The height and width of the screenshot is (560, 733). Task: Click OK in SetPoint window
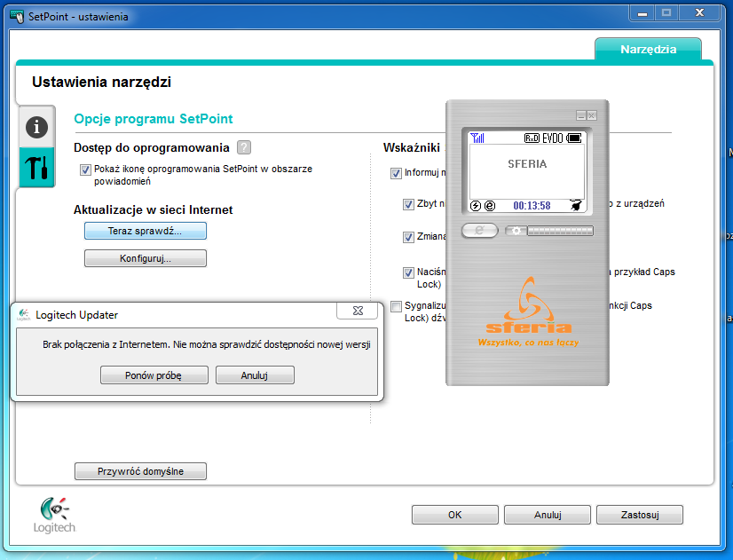(x=455, y=515)
